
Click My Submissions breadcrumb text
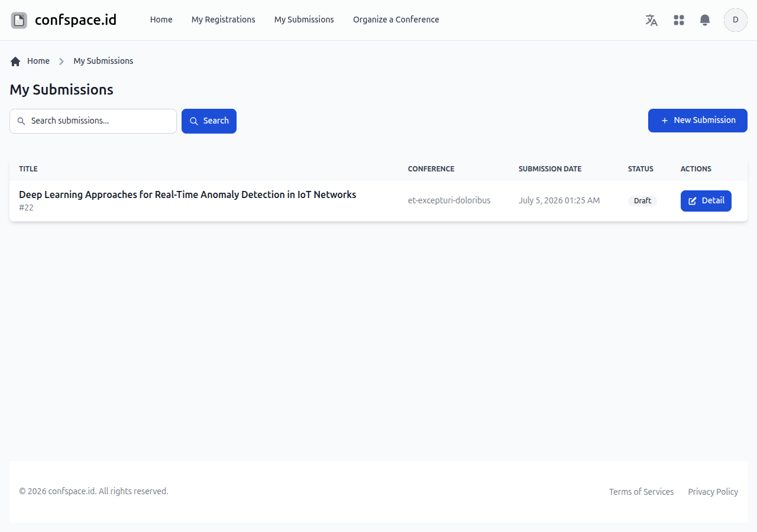click(x=103, y=61)
